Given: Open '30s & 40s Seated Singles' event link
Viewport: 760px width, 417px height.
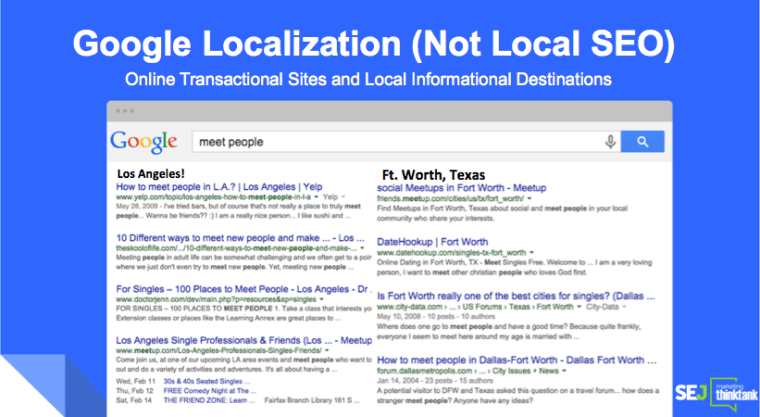Looking at the screenshot, I should pos(206,382).
